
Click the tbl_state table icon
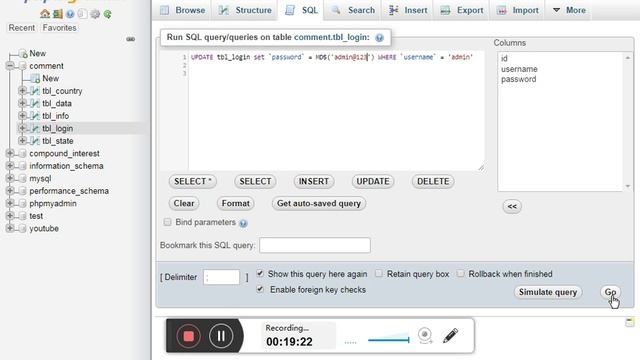[x=35, y=141]
